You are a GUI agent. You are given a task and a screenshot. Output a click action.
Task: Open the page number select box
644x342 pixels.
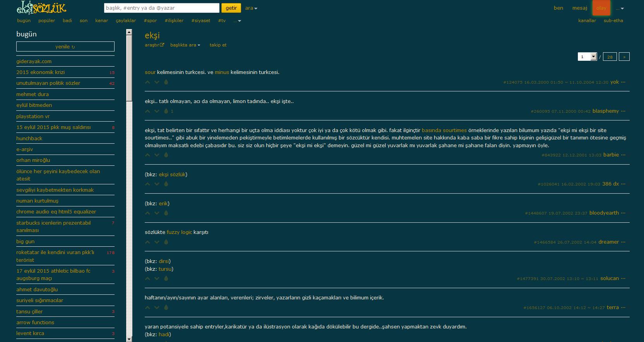(x=587, y=57)
